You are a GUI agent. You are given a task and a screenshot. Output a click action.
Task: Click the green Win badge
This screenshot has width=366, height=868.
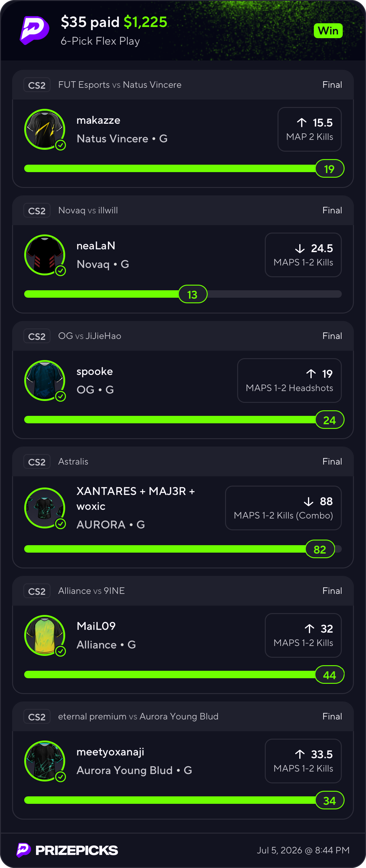tap(328, 31)
